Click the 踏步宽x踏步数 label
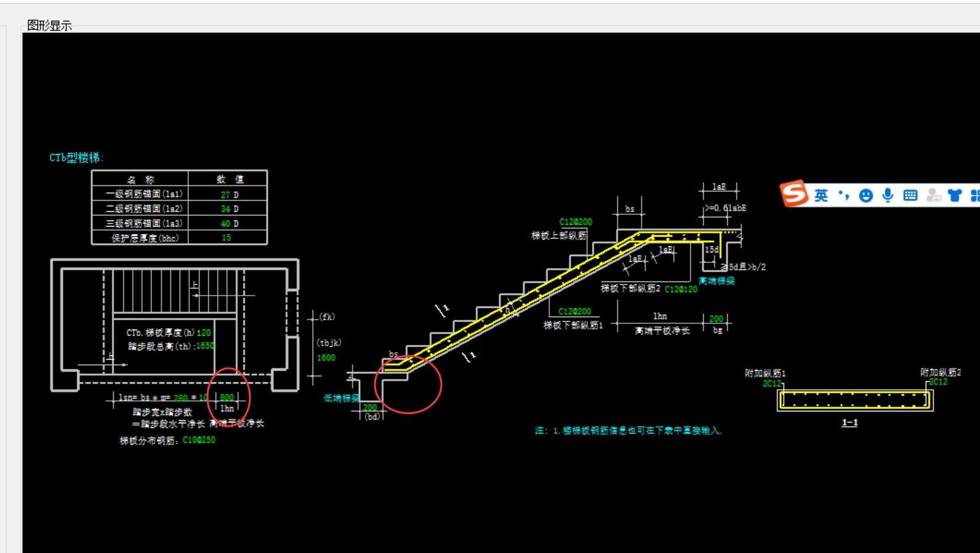This screenshot has height=553, width=980. click(163, 412)
